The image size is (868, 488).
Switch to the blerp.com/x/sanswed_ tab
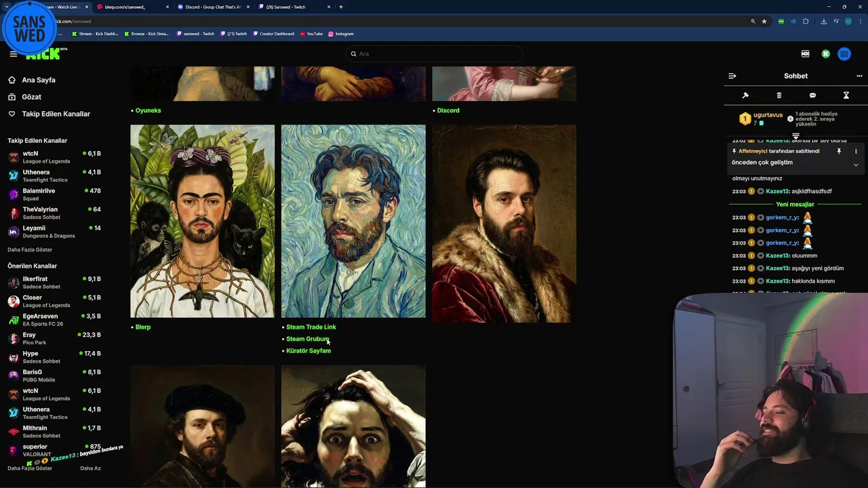point(132,7)
